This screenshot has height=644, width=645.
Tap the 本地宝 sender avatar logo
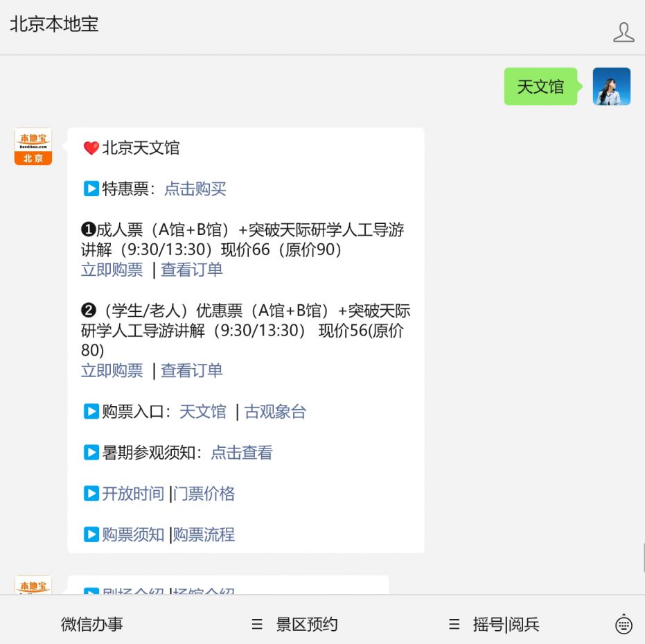[x=33, y=146]
